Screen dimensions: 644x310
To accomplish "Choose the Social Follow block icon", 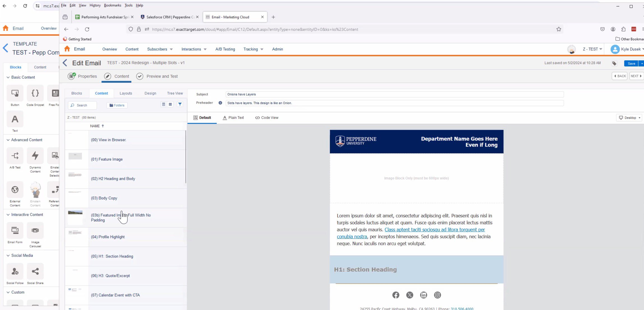I will [15, 271].
